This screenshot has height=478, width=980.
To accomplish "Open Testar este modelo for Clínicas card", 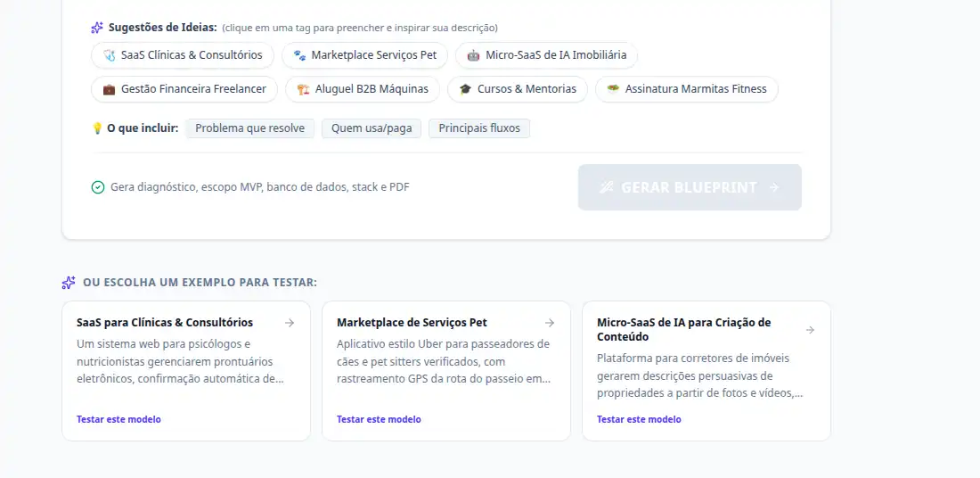I will point(118,419).
